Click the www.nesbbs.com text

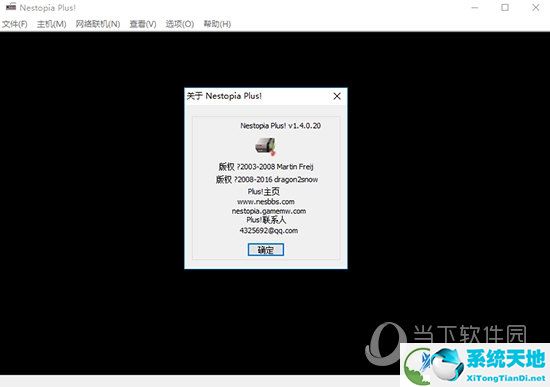click(266, 202)
